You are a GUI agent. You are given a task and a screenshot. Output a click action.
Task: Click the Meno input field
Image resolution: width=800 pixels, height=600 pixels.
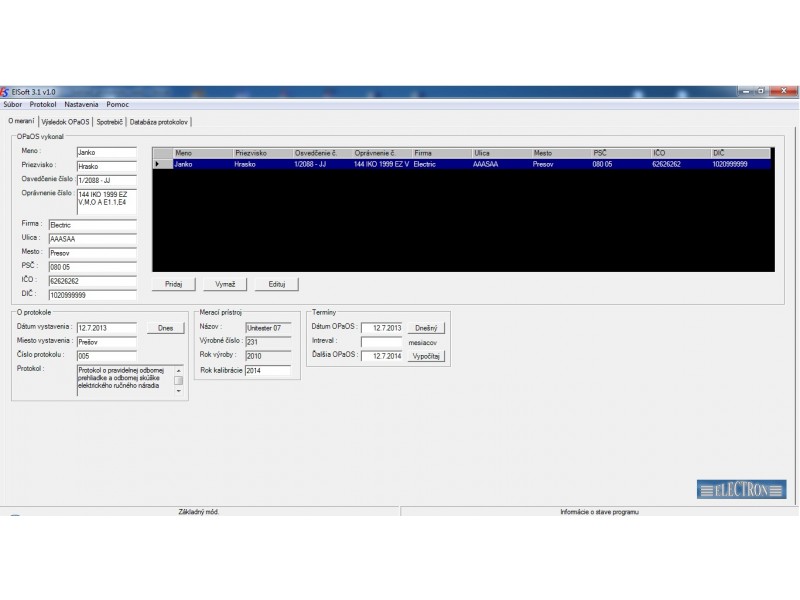(107, 152)
